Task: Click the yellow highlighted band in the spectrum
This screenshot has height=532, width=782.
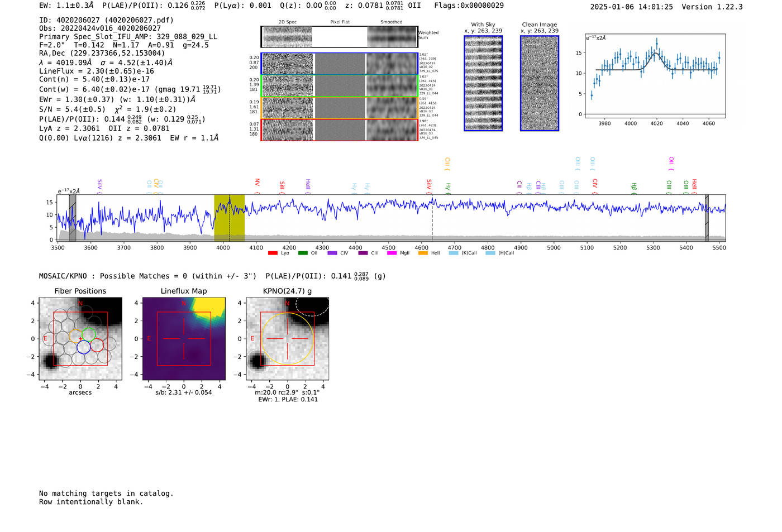Action: (230, 218)
